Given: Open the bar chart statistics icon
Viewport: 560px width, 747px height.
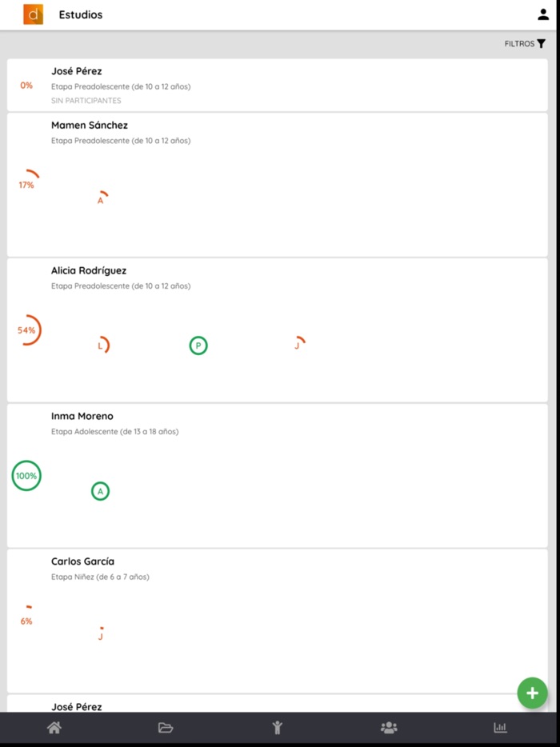Looking at the screenshot, I should click(500, 728).
